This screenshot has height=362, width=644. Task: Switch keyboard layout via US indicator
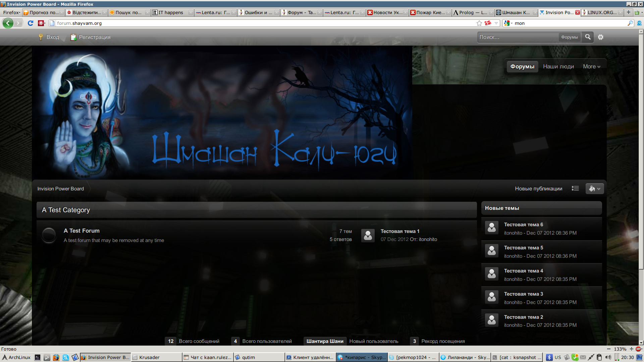pos(558,357)
